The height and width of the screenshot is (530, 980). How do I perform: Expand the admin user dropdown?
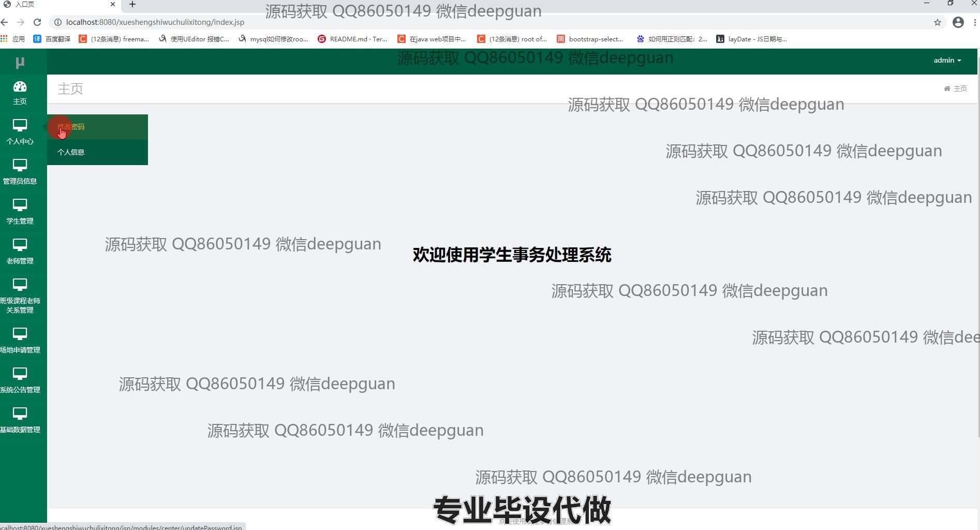coord(946,61)
